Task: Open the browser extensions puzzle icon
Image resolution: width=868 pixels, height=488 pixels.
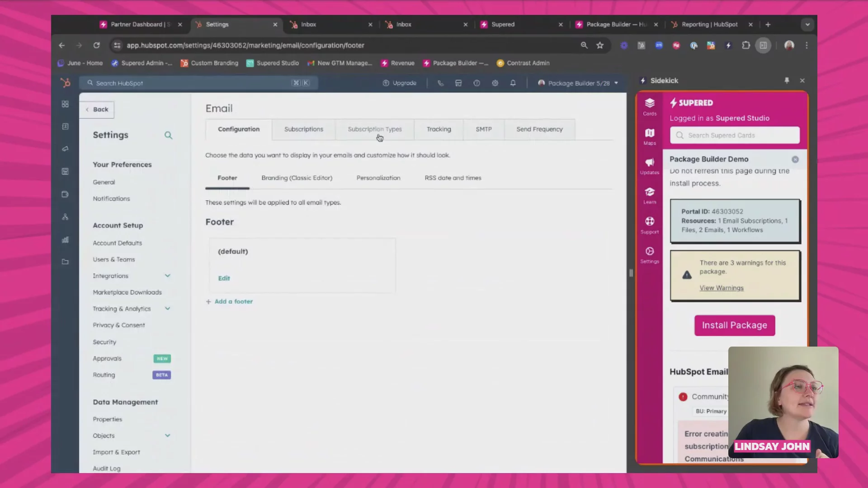Action: [746, 45]
